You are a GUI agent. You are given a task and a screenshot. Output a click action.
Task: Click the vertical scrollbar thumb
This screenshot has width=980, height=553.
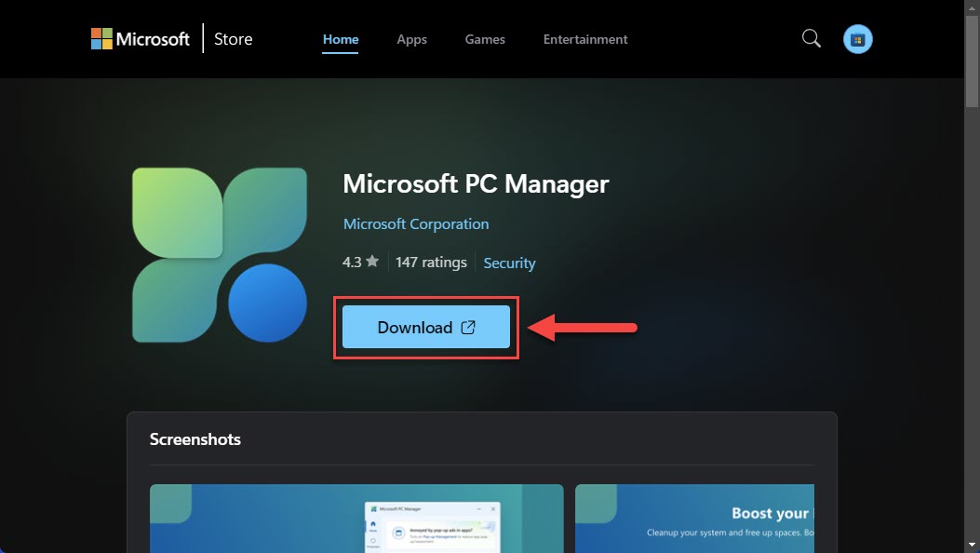(x=972, y=61)
